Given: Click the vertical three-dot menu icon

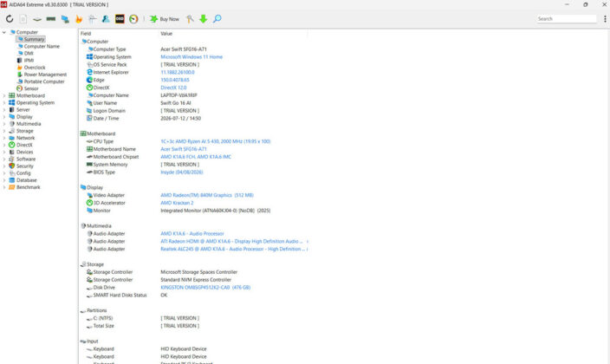Looking at the screenshot, I should pos(605,19).
